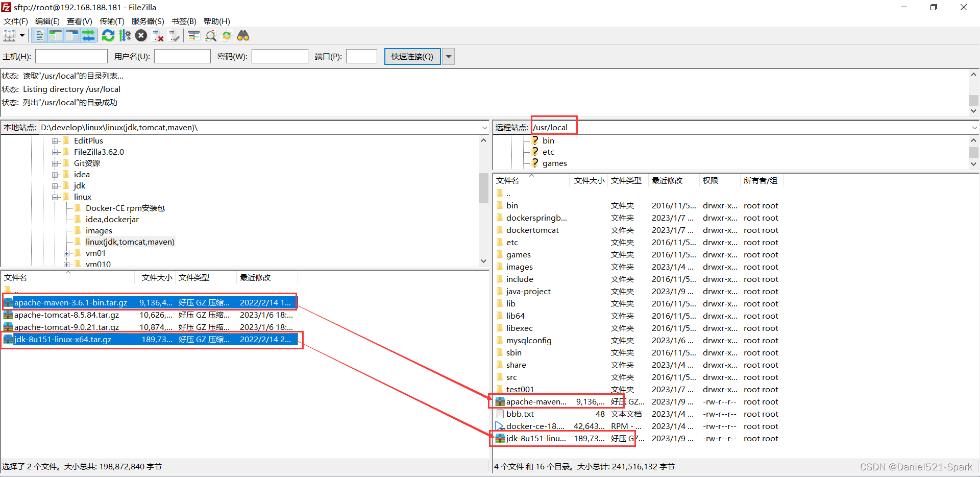This screenshot has width=980, height=477.
Task: Click the 快速连接 quick connect button
Action: click(412, 56)
